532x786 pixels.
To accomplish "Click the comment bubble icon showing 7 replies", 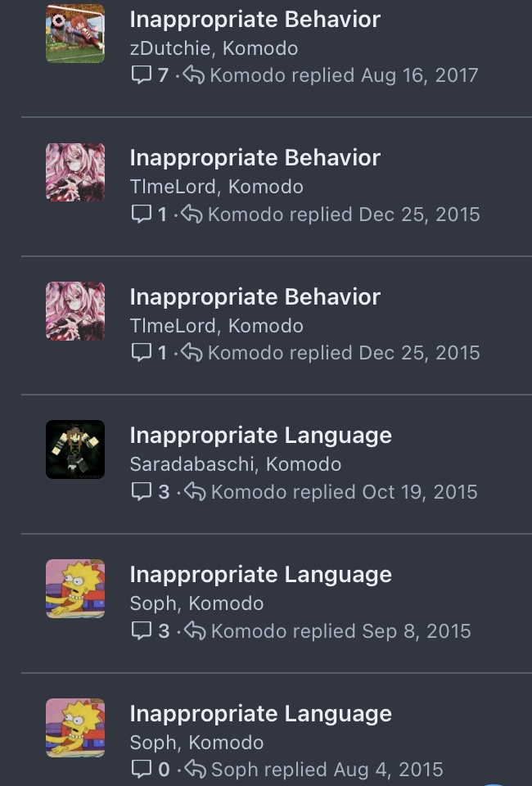I will click(x=142, y=75).
